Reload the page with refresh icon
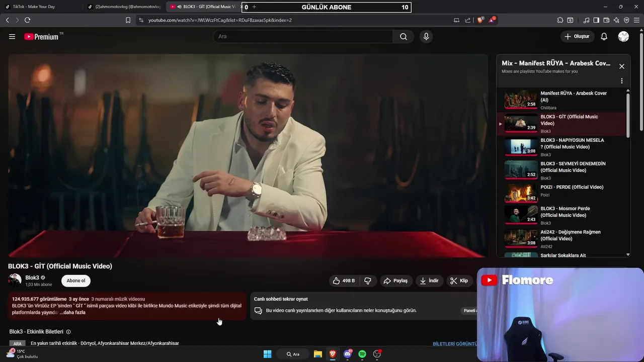Image resolution: width=644 pixels, height=362 pixels. pyautogui.click(x=27, y=20)
